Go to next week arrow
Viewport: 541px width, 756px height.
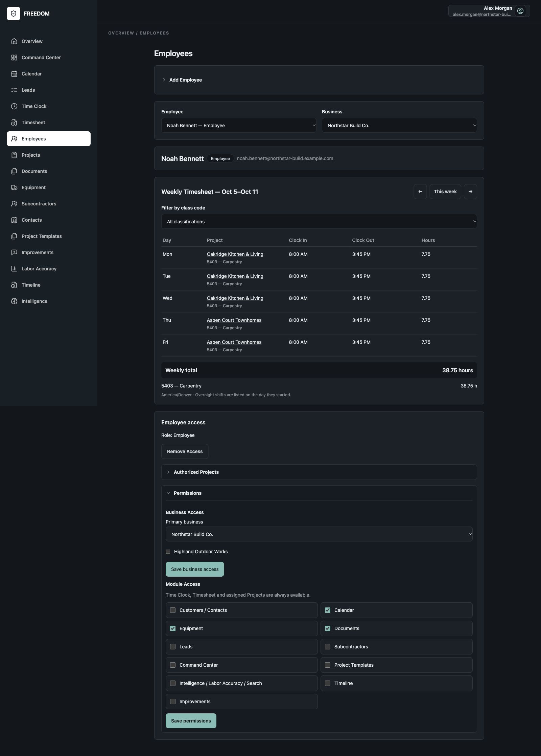click(x=470, y=192)
